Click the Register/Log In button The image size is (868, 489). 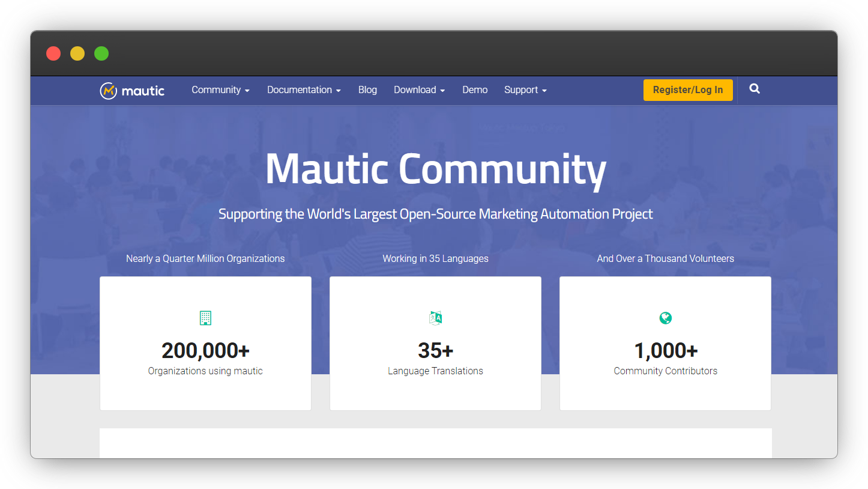688,90
